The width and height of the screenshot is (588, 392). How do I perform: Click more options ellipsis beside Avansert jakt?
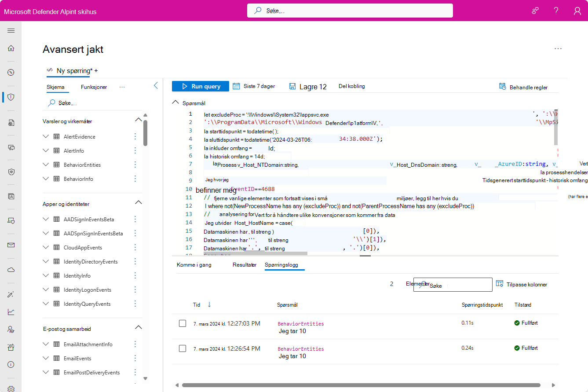pyautogui.click(x=558, y=49)
